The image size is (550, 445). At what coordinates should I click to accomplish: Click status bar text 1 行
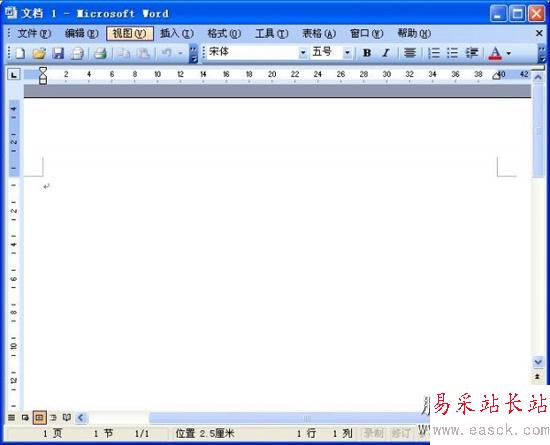(307, 433)
